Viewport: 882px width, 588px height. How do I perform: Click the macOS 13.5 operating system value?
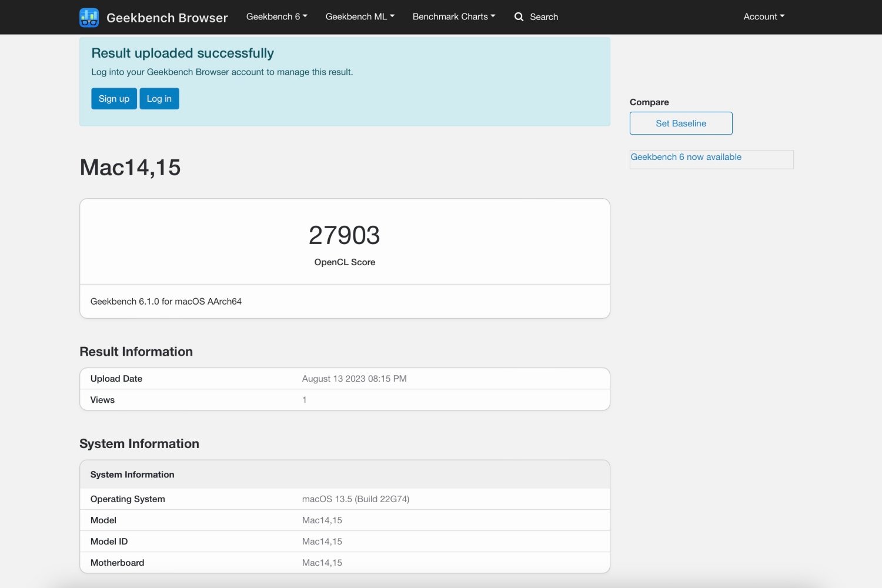[x=355, y=499]
